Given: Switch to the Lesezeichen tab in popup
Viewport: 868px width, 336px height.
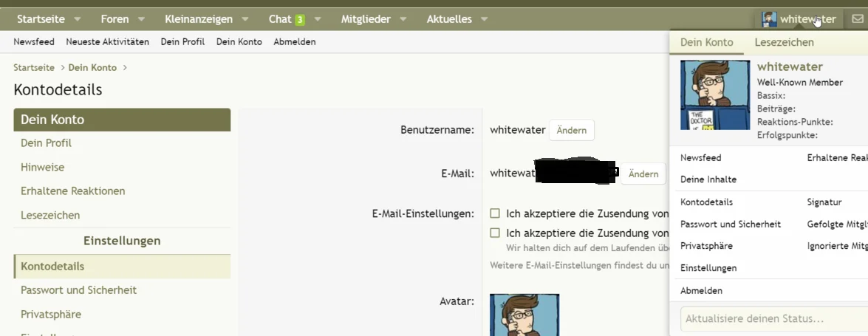Looking at the screenshot, I should [x=784, y=42].
